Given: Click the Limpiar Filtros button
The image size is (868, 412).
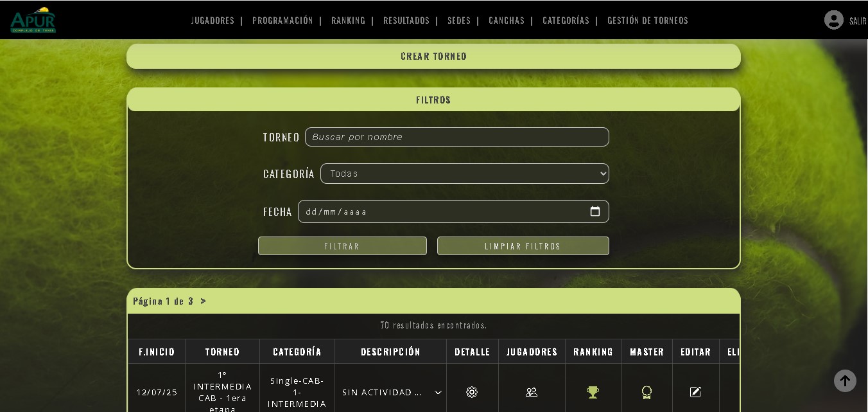Looking at the screenshot, I should [523, 246].
